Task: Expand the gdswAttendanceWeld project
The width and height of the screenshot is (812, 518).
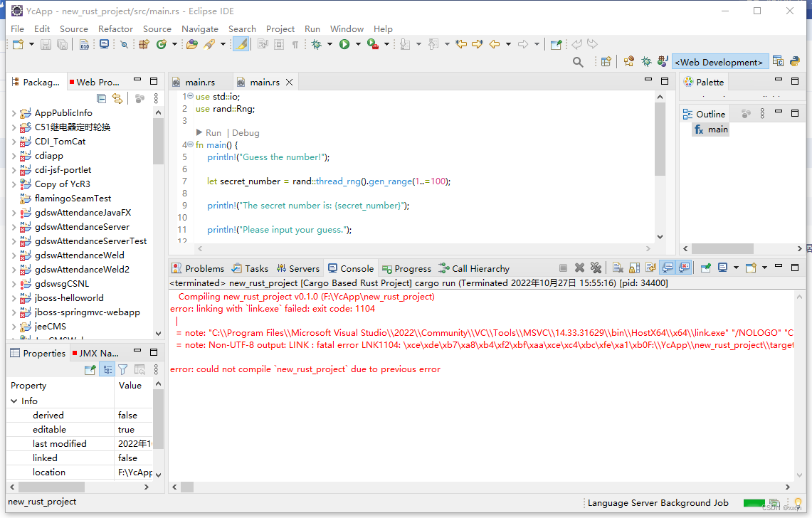Action: tap(14, 255)
